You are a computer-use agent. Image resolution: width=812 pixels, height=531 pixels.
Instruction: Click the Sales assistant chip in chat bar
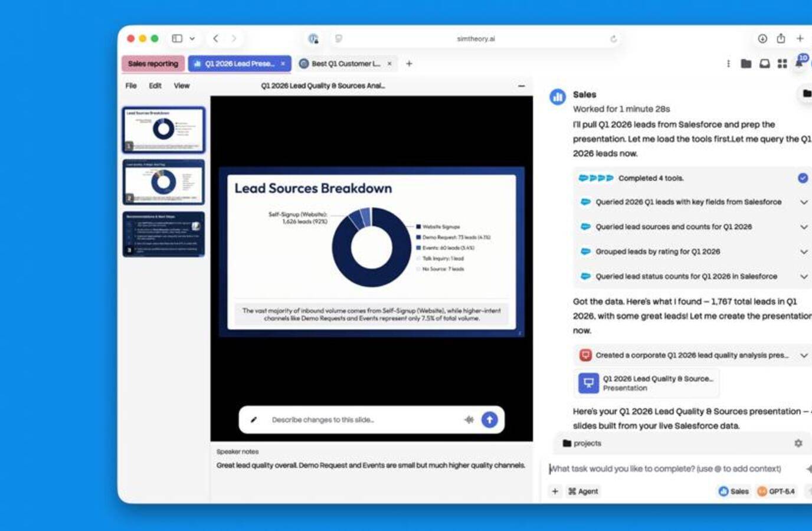[x=734, y=491]
